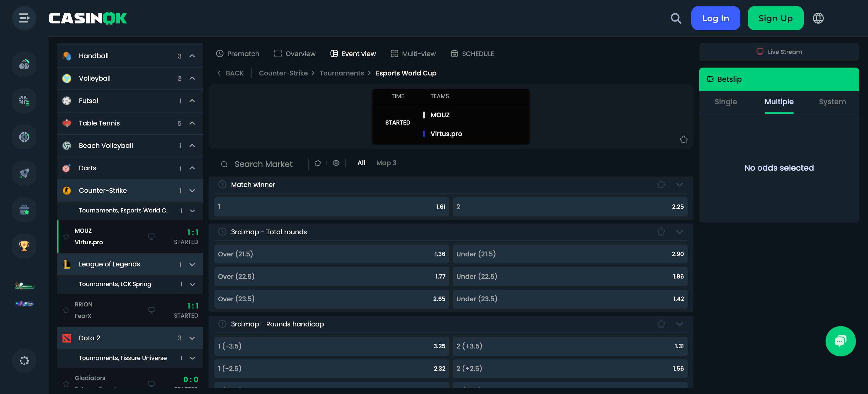
Task: Collapse the Match winner market chevron
Action: pos(679,184)
